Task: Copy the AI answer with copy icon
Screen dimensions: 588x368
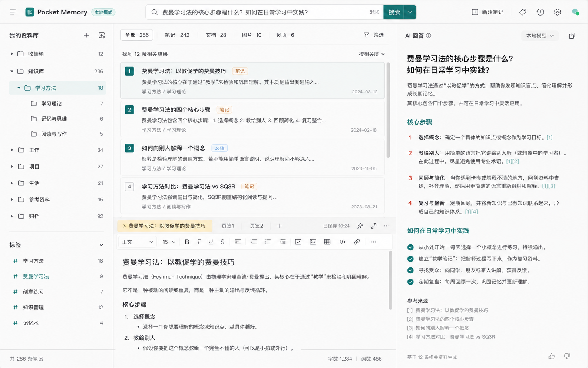Action: [572, 36]
